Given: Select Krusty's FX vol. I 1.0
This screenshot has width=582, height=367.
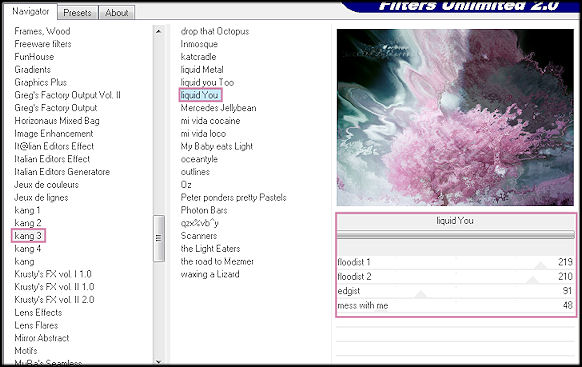Looking at the screenshot, I should tap(53, 274).
